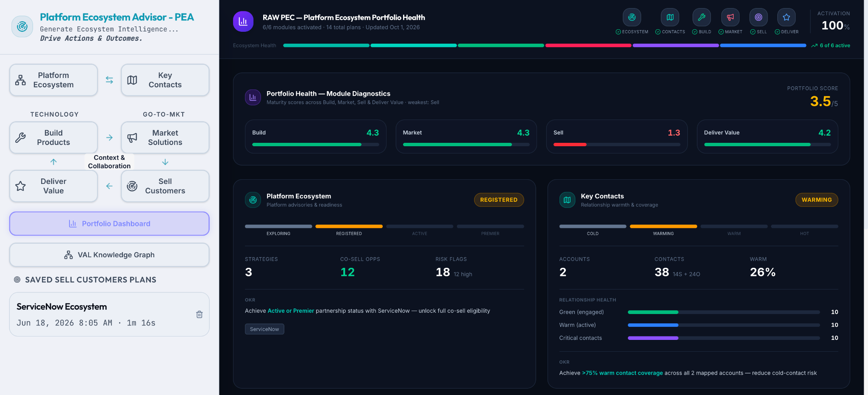Open the Key Contacts module
This screenshot has height=395, width=868.
click(165, 80)
